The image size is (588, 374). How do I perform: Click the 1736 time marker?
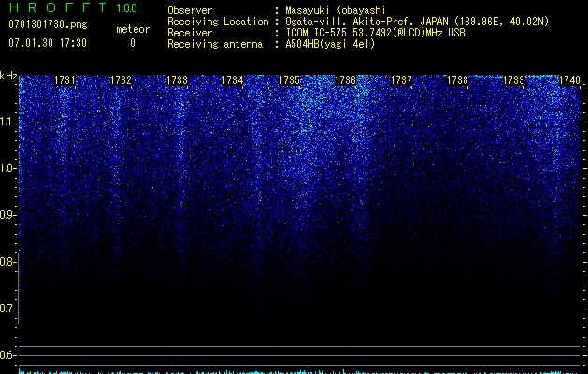tap(345, 80)
